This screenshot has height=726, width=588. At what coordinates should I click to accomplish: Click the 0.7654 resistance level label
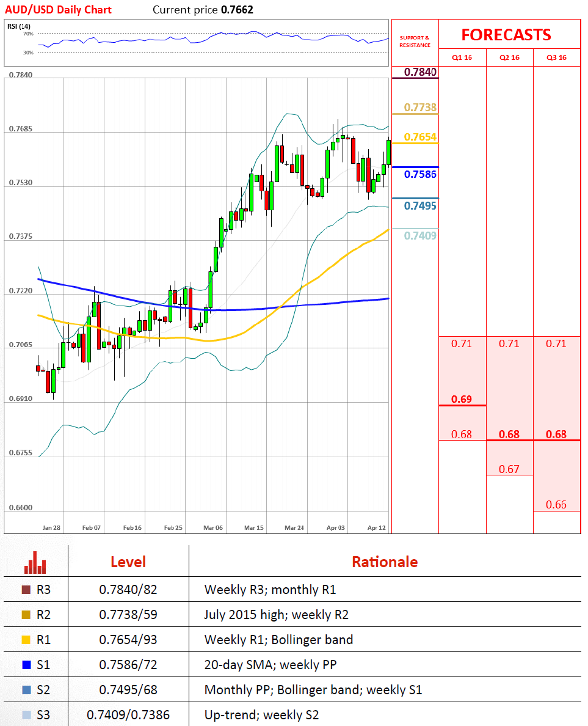420,137
